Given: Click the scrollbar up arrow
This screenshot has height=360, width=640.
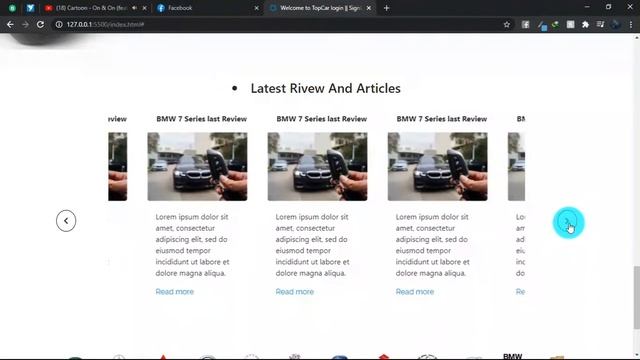Looking at the screenshot, I should pos(636,38).
